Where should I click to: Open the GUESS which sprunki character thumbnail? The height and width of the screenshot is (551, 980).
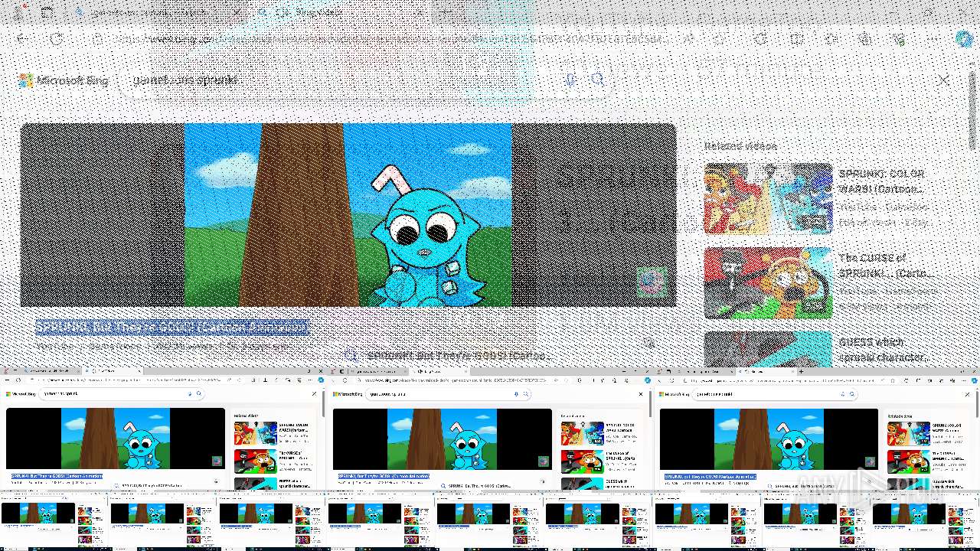[x=768, y=349]
